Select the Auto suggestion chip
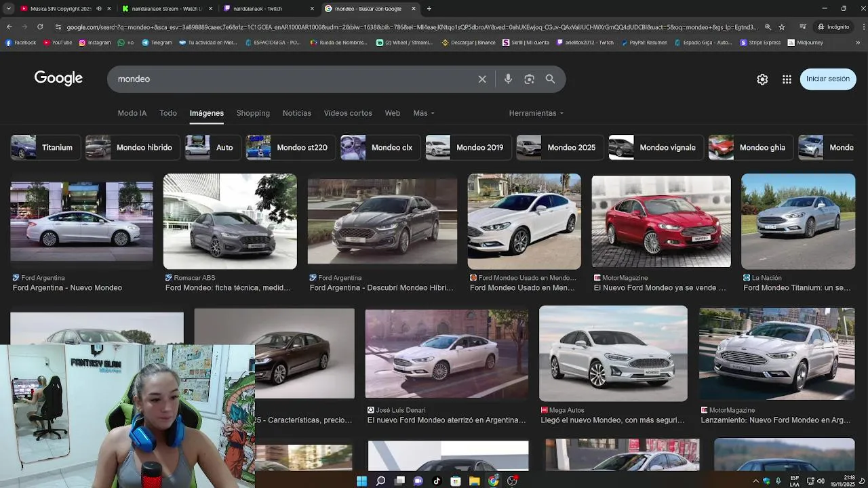 coord(213,148)
